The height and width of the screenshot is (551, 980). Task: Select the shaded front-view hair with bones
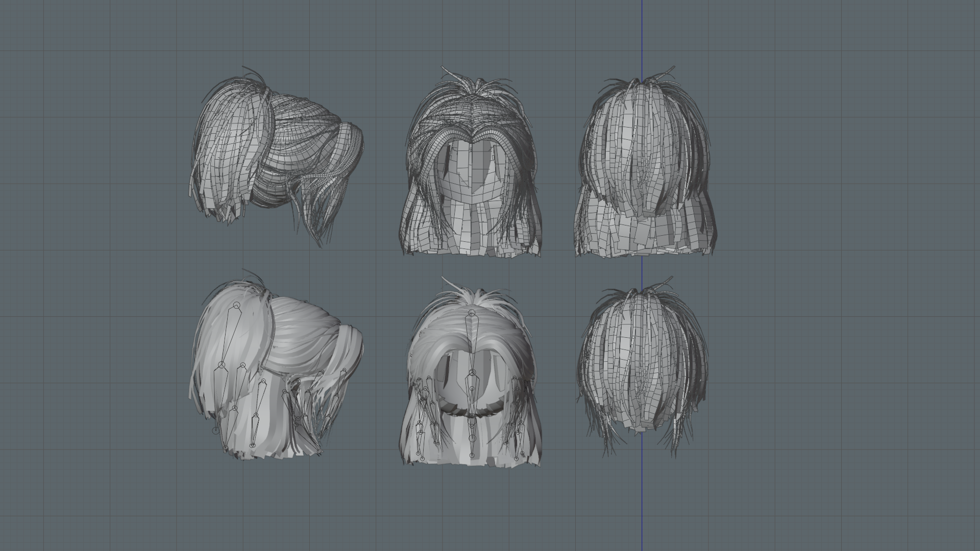[469, 372]
